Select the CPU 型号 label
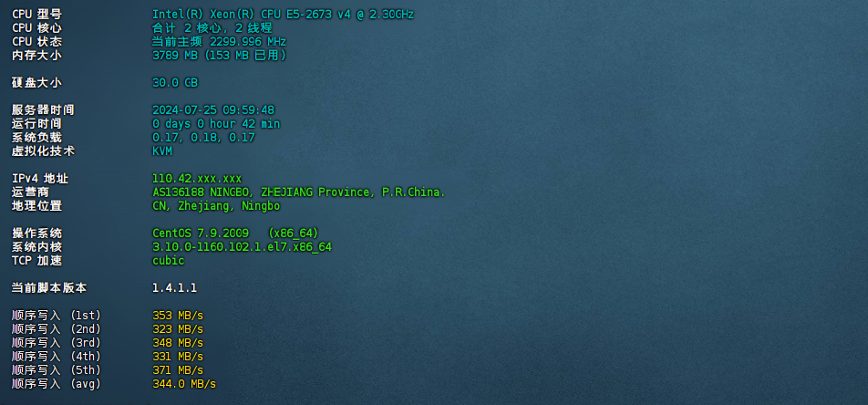868x405 pixels. pyautogui.click(x=36, y=15)
